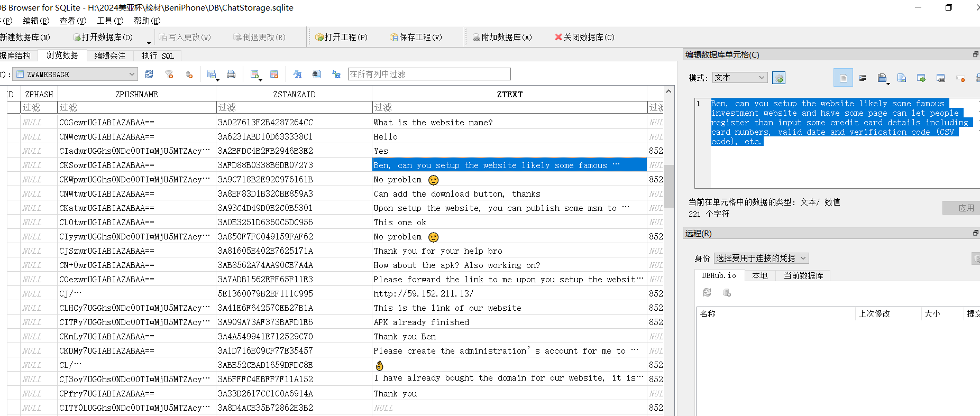Click 保存工程 button
The image size is (980, 416).
[x=416, y=37]
